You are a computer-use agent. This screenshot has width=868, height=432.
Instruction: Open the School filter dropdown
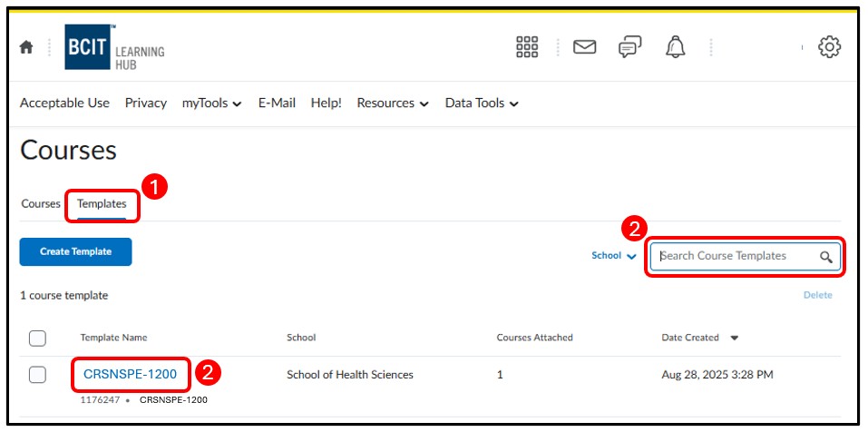click(x=614, y=256)
